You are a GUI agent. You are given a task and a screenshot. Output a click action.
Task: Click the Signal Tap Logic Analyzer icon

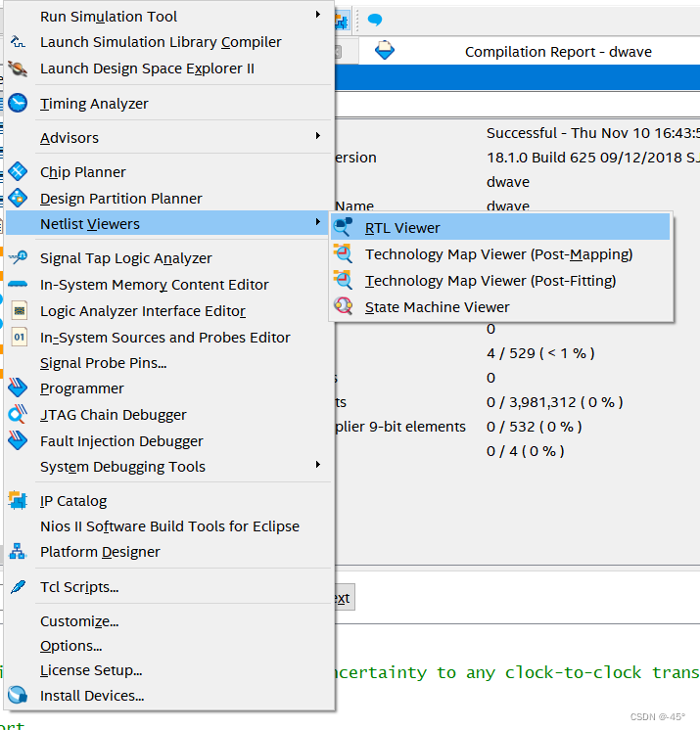coord(18,257)
